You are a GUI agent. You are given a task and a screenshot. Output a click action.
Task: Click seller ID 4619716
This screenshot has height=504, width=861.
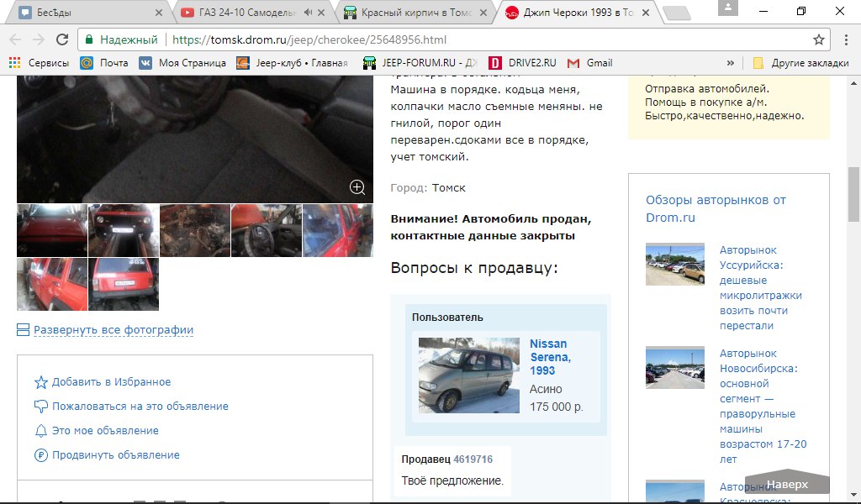click(x=473, y=459)
